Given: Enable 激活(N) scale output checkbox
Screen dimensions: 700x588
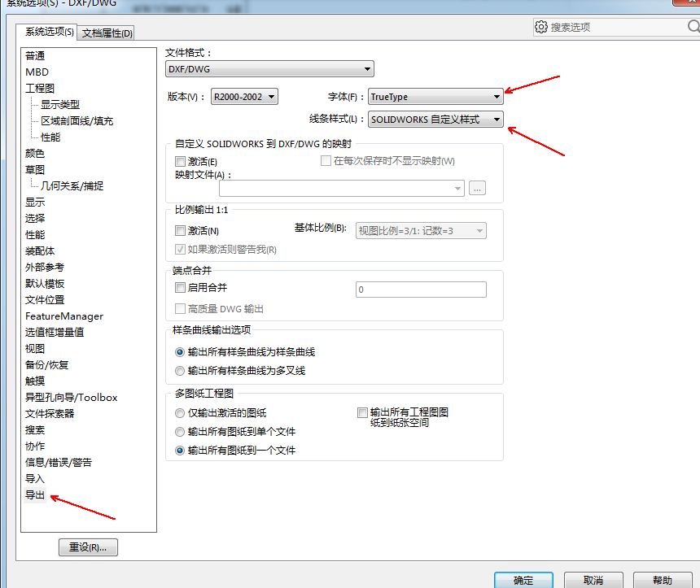Looking at the screenshot, I should tap(180, 231).
